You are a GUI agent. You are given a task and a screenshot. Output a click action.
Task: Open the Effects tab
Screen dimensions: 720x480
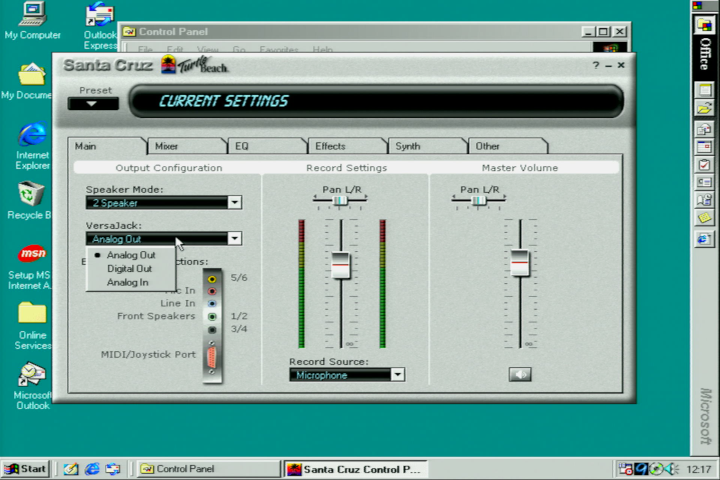click(347, 146)
